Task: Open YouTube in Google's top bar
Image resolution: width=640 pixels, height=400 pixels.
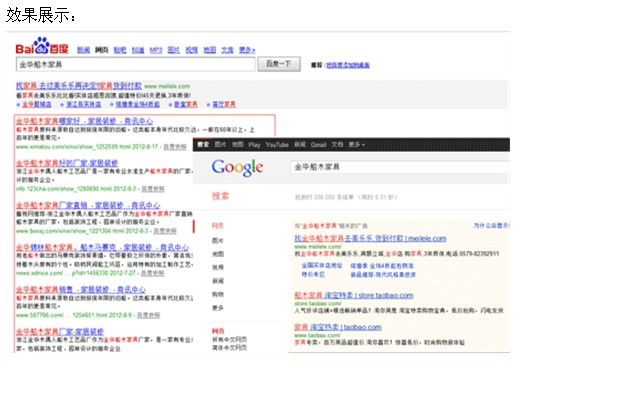Action: click(277, 144)
